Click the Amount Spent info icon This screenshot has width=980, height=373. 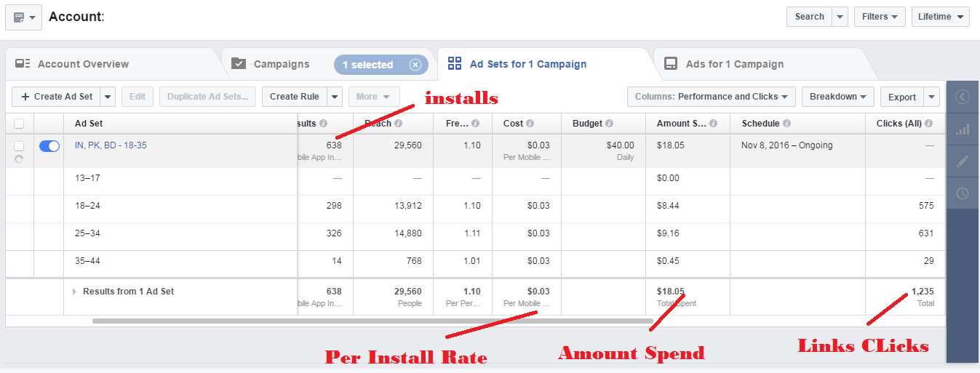[x=714, y=124]
